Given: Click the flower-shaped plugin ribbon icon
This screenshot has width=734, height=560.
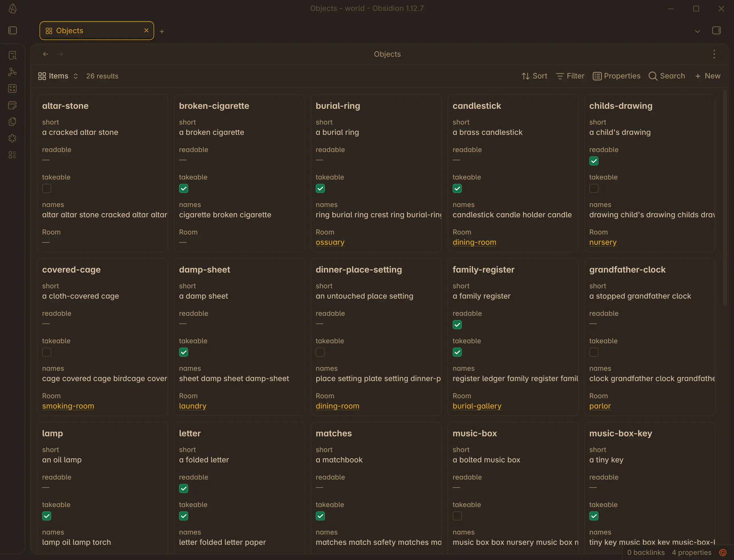Looking at the screenshot, I should coord(13,138).
